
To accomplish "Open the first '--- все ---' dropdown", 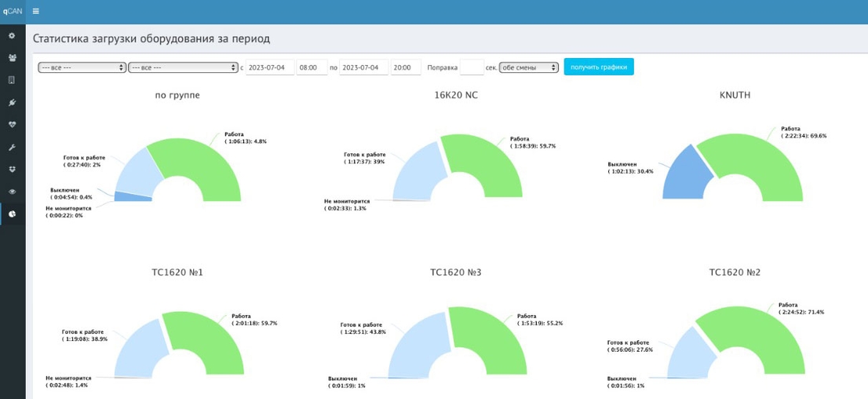I will tap(82, 67).
